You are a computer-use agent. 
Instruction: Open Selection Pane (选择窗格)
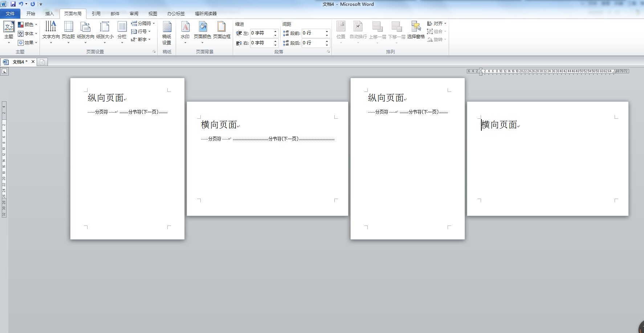click(416, 30)
